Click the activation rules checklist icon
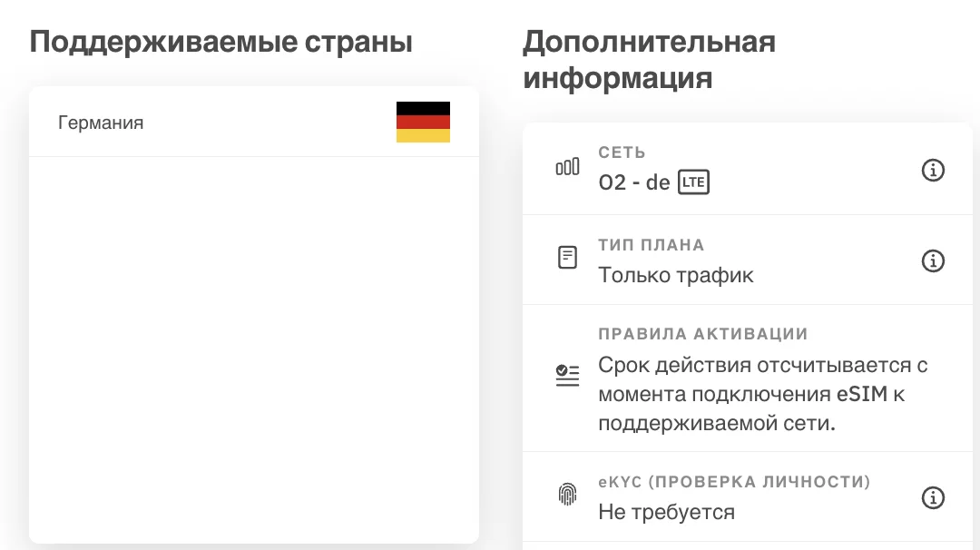 pyautogui.click(x=567, y=376)
